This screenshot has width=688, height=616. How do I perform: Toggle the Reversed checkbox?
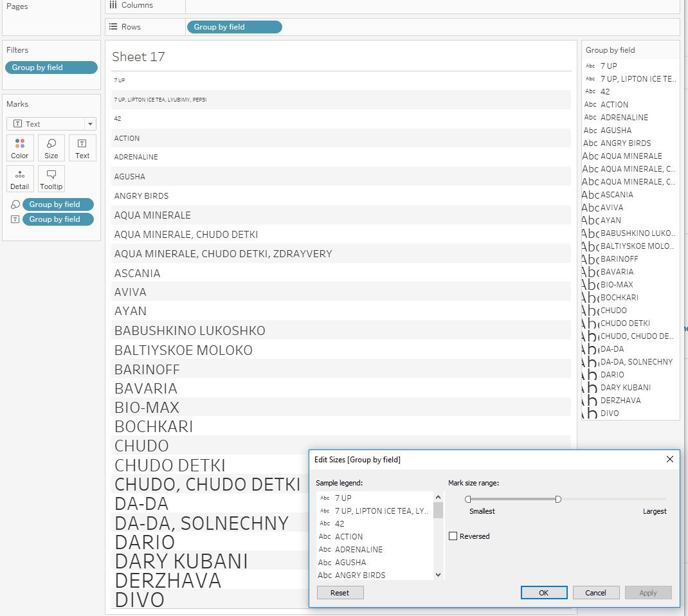(x=453, y=536)
